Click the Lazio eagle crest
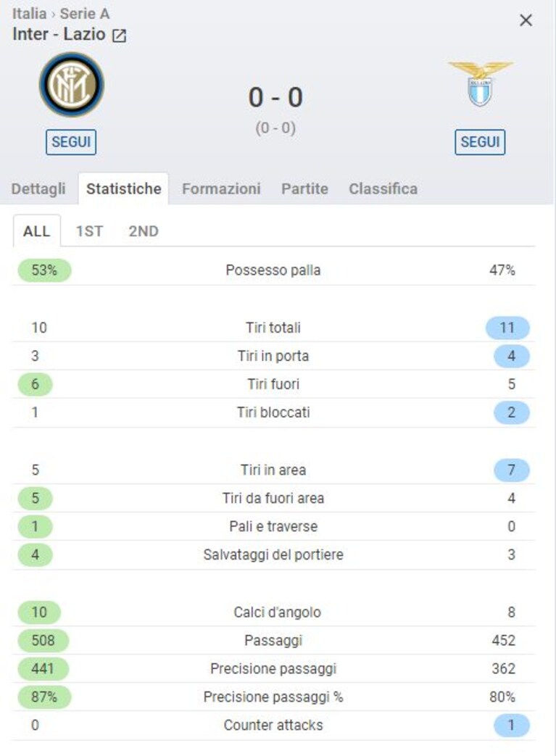This screenshot has height=756, width=556. pos(481,84)
